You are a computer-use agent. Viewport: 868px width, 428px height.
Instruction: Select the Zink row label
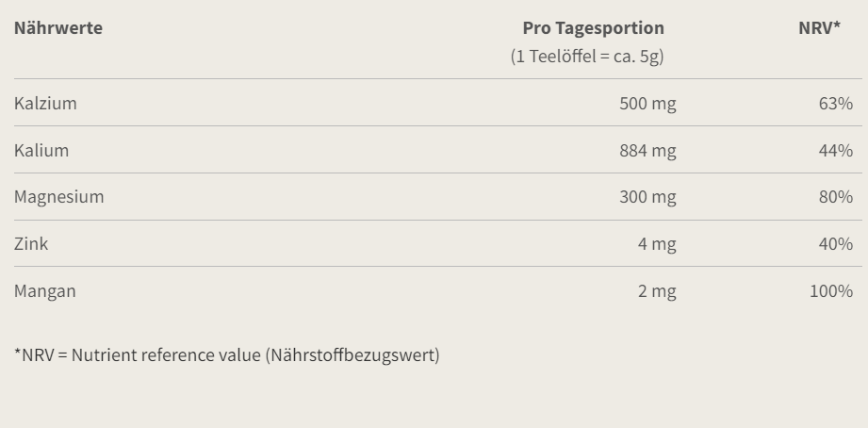coord(31,244)
